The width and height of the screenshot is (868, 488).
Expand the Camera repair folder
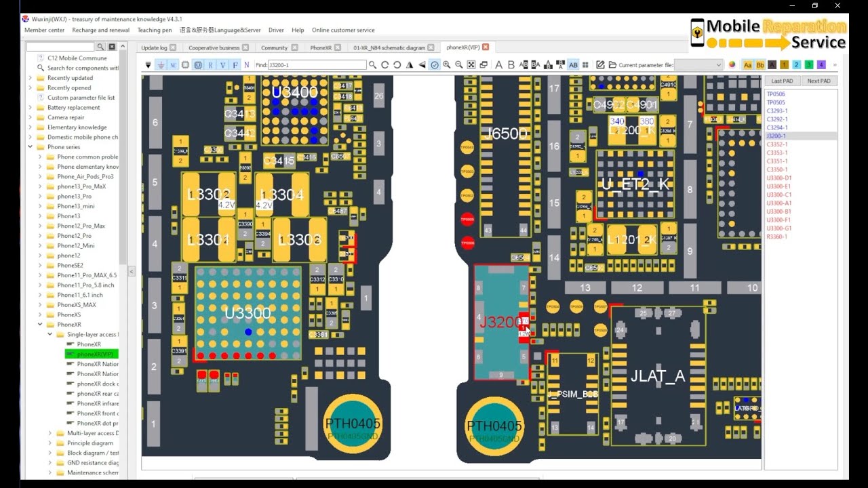[31, 117]
